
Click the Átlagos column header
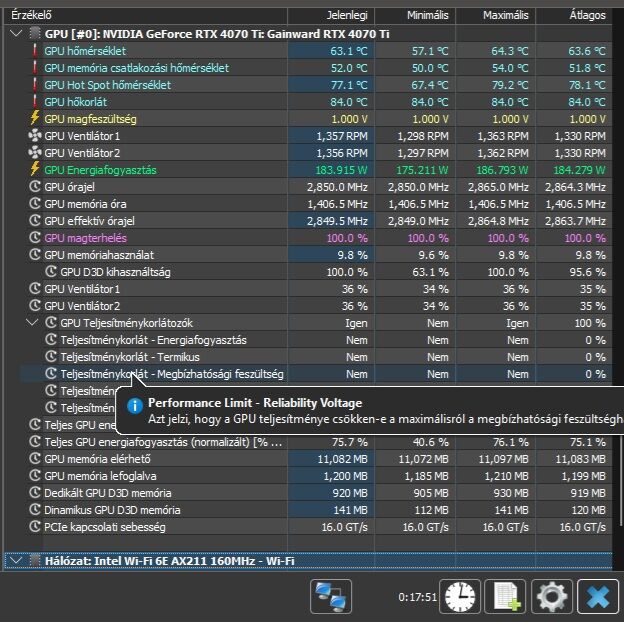pos(573,15)
